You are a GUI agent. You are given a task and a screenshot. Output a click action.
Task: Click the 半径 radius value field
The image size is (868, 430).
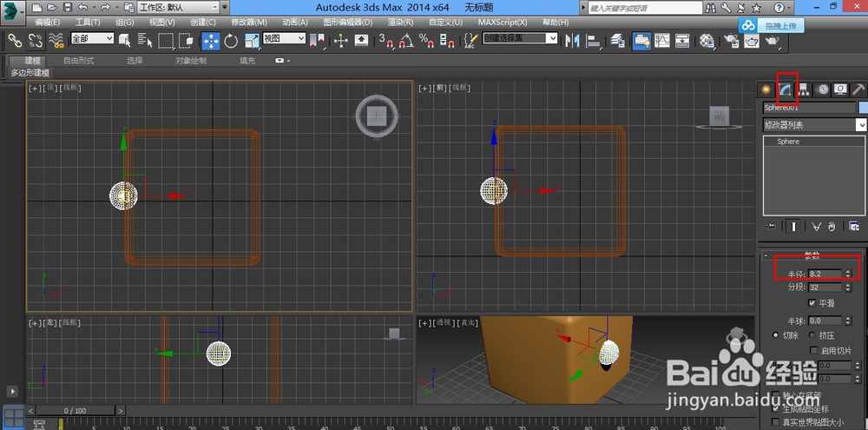pos(825,273)
